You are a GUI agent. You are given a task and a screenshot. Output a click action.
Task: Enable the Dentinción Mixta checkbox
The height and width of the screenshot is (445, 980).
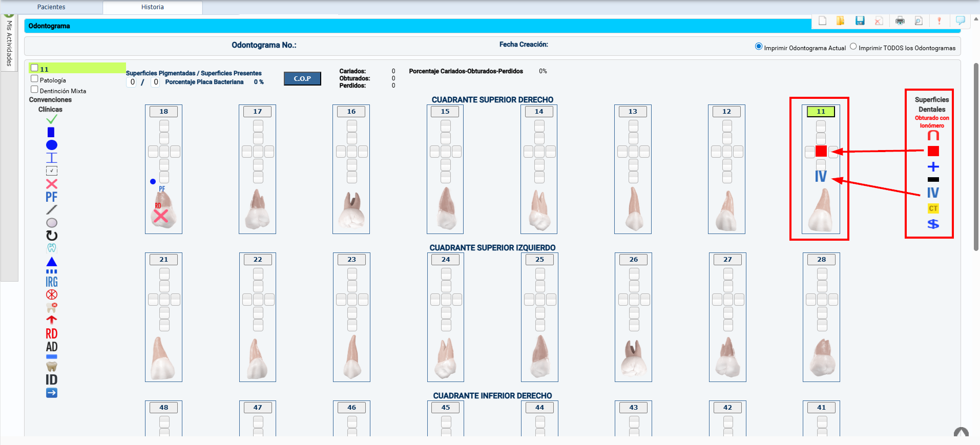click(x=34, y=90)
